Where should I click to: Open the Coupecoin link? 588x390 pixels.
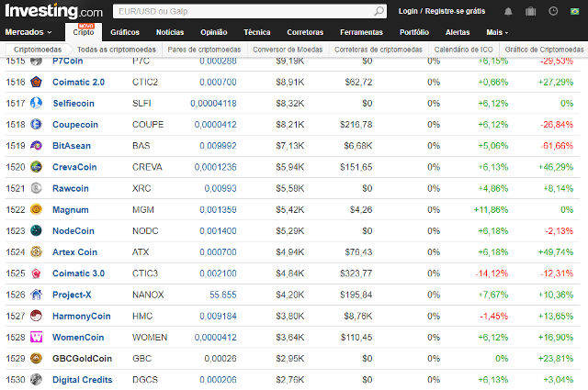pos(75,125)
